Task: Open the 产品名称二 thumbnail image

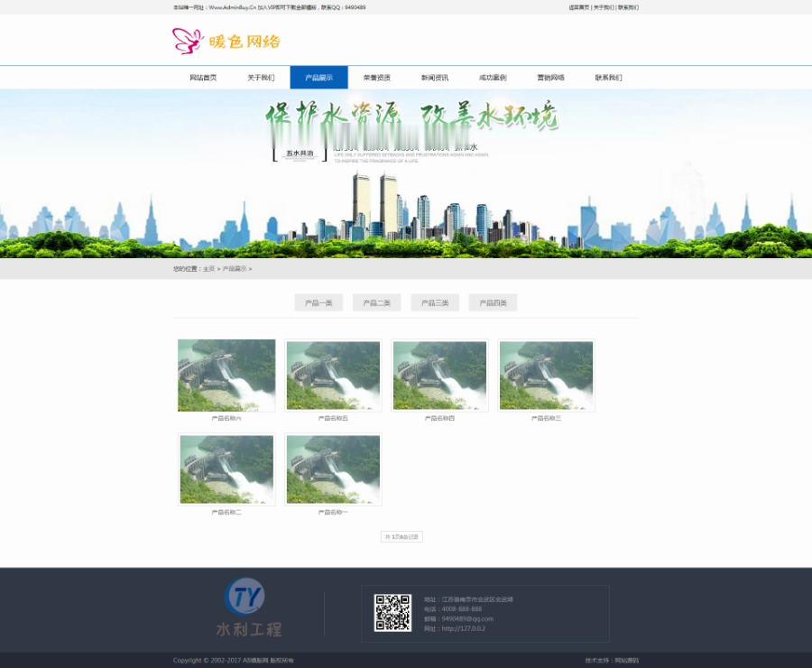Action: coord(226,469)
